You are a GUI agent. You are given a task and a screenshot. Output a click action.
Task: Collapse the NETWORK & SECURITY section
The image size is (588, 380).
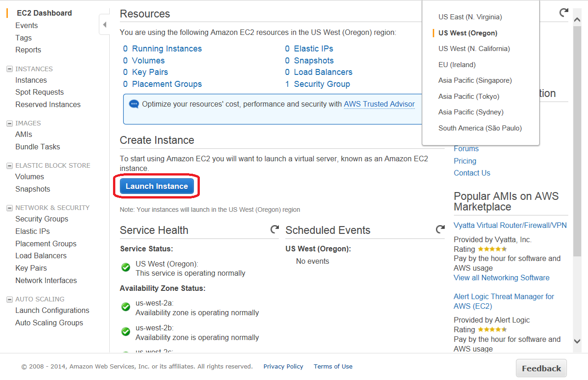(x=9, y=208)
